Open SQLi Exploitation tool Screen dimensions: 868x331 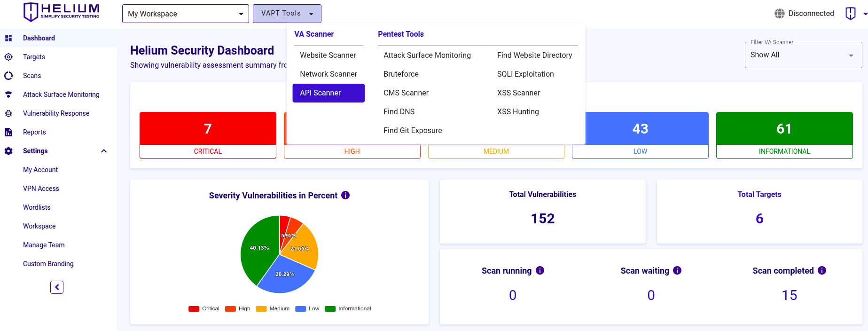point(525,74)
